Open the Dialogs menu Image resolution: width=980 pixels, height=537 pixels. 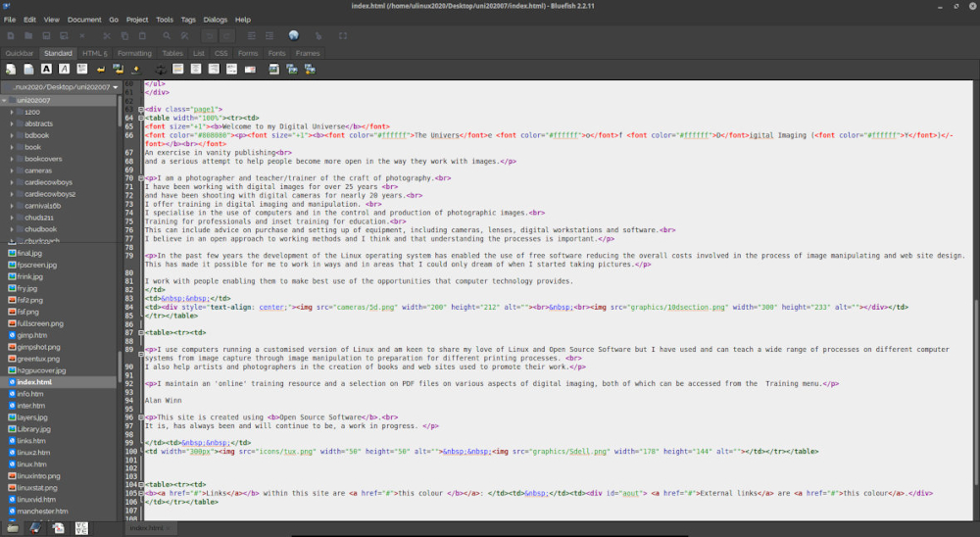(x=216, y=20)
